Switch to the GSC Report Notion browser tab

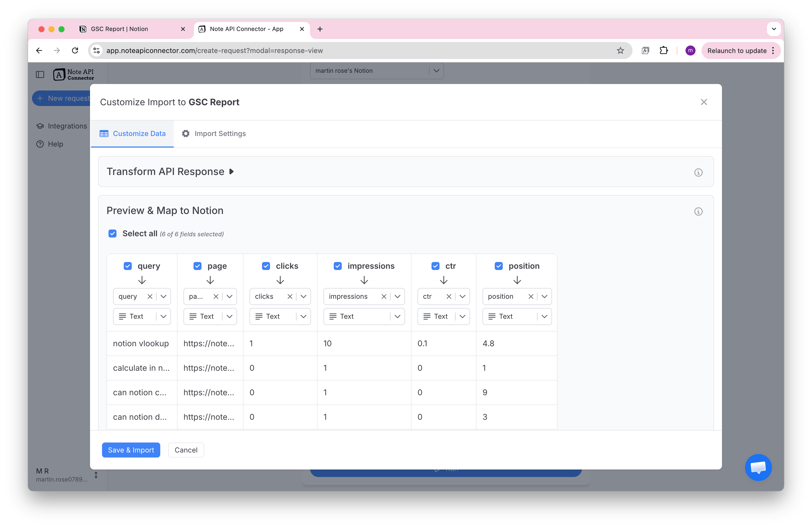point(119,29)
